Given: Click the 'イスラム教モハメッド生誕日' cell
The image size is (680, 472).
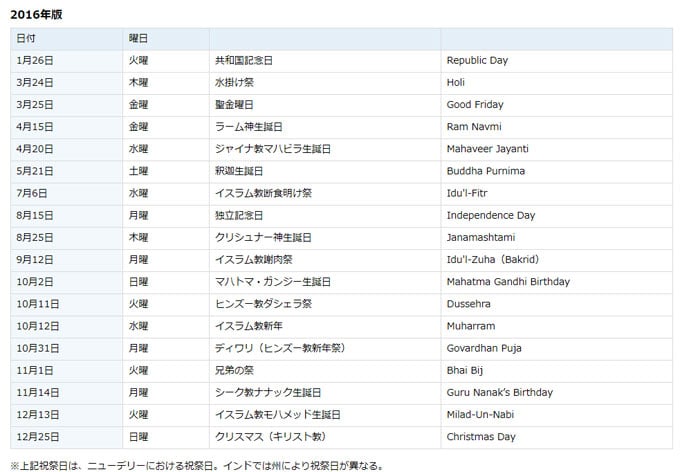Looking at the screenshot, I should [x=325, y=415].
